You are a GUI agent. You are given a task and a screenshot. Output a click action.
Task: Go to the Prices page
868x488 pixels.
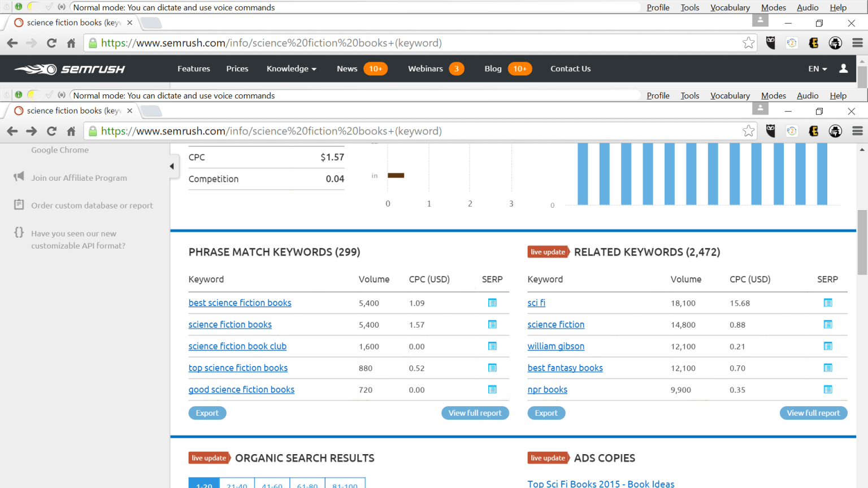(x=237, y=68)
